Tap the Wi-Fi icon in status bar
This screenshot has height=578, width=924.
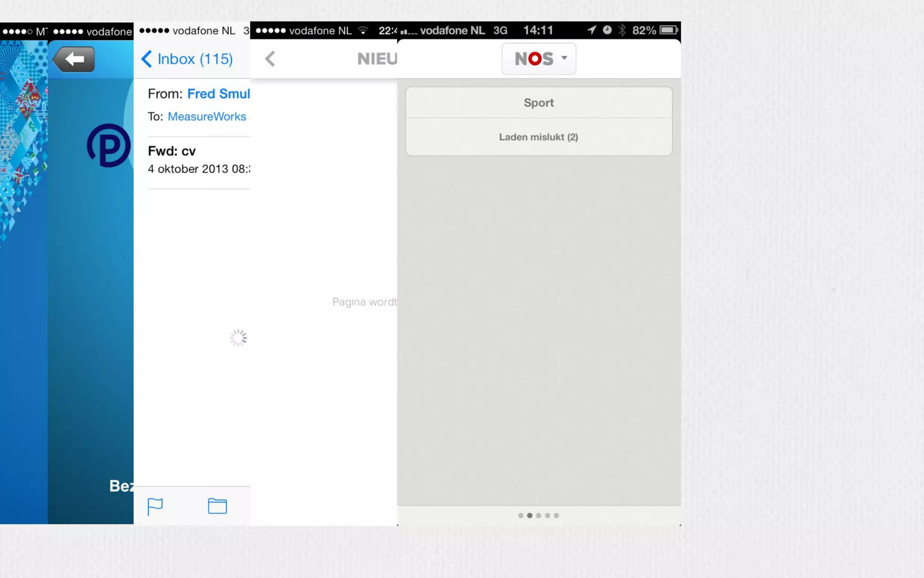(x=363, y=30)
